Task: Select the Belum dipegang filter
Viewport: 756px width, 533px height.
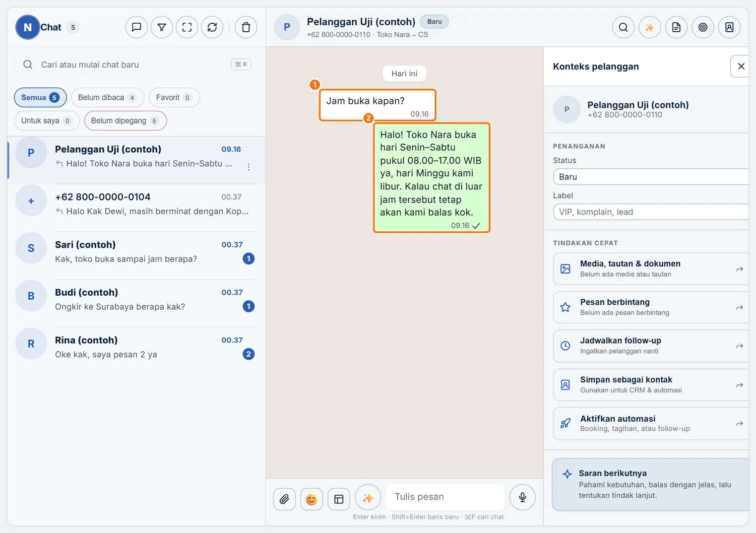Action: click(x=125, y=120)
